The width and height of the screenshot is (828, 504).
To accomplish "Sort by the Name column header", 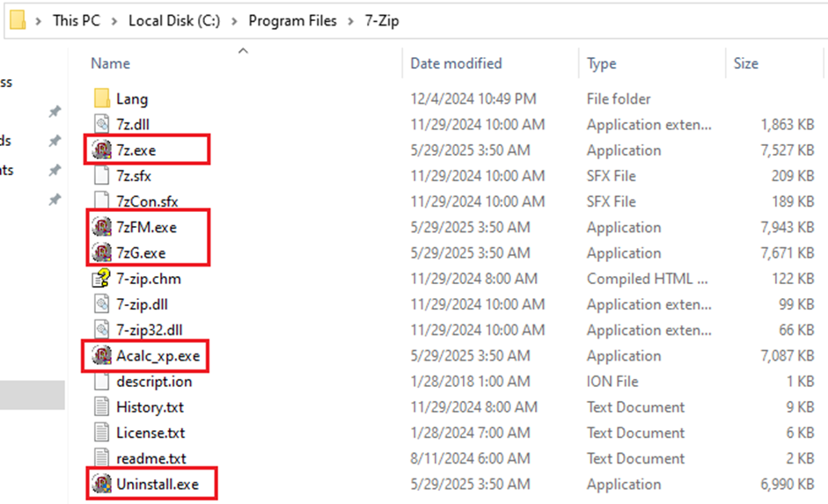I will point(110,63).
